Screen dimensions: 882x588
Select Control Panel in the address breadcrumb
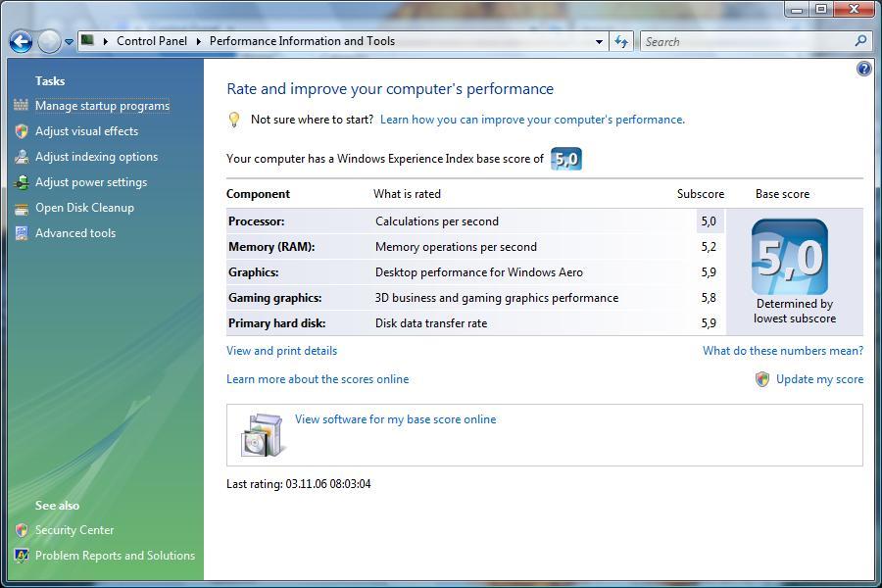(152, 41)
